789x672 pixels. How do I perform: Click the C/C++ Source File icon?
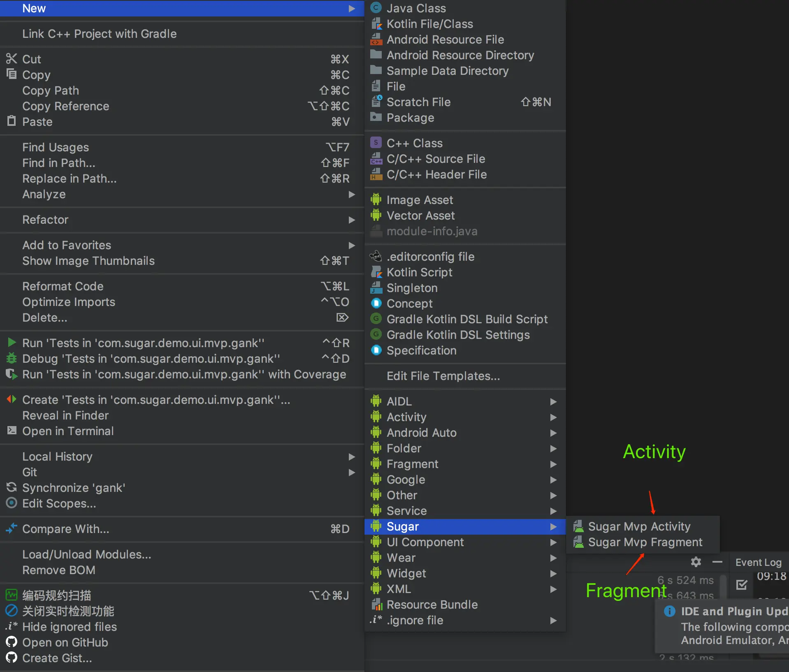point(376,159)
